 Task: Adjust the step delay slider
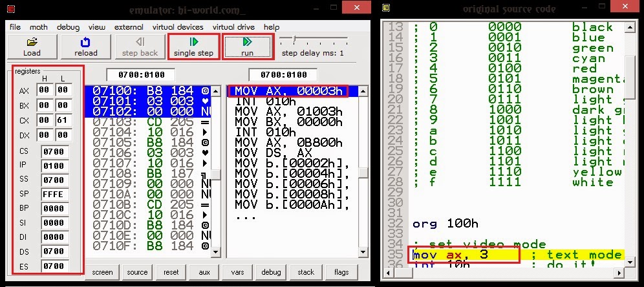[x=294, y=40]
